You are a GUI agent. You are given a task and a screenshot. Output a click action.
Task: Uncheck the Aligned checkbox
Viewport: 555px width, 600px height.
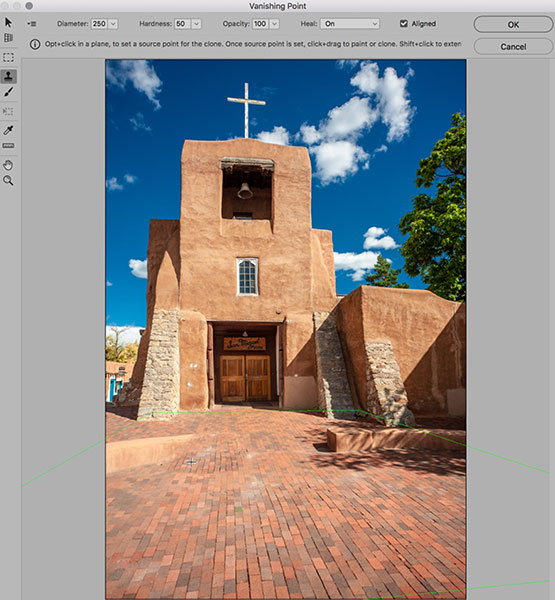404,24
